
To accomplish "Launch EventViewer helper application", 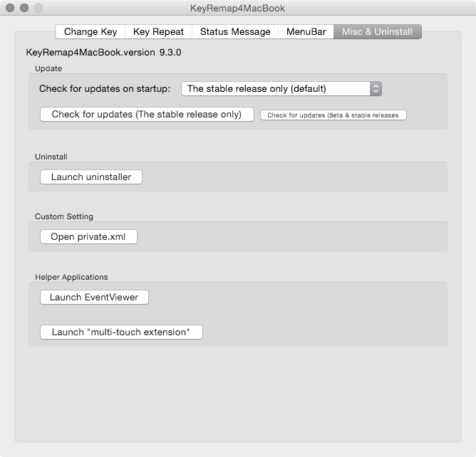I will click(x=94, y=298).
